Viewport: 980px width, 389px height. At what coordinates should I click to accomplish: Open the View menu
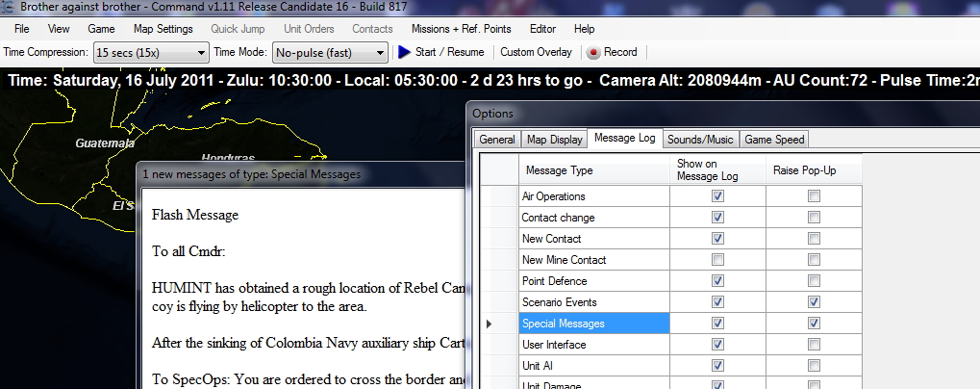[x=59, y=29]
